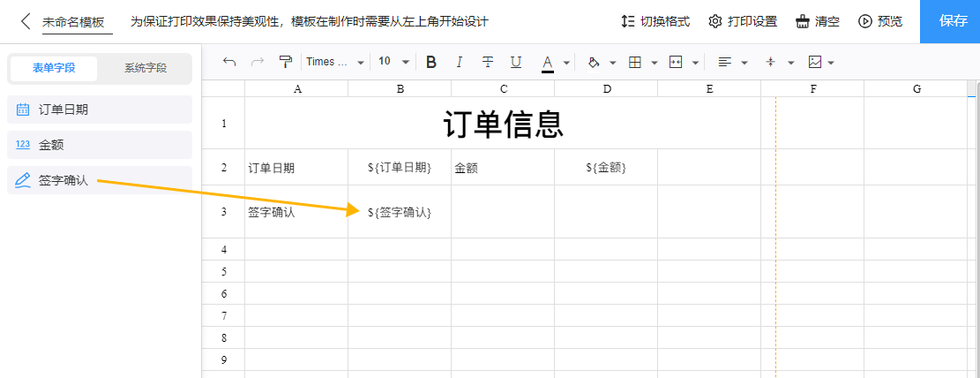Open the font color dropdown arrow
This screenshot has height=378, width=980.
click(566, 63)
